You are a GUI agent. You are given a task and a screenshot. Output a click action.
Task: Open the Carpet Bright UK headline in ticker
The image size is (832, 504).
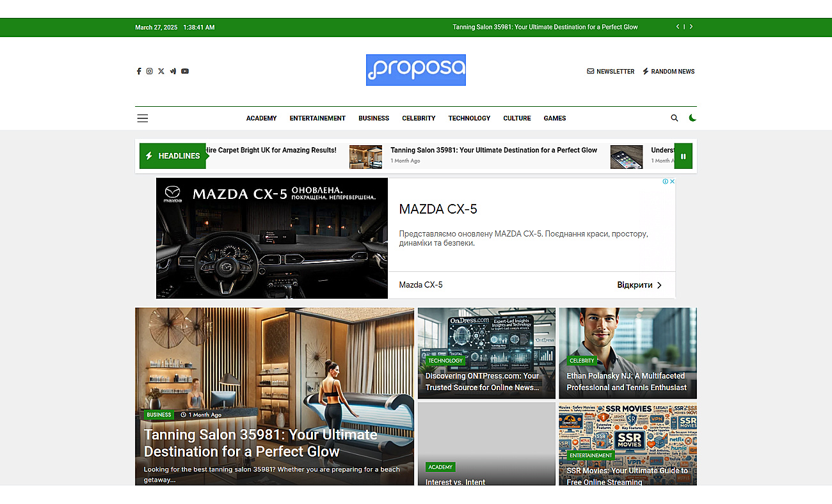(270, 150)
